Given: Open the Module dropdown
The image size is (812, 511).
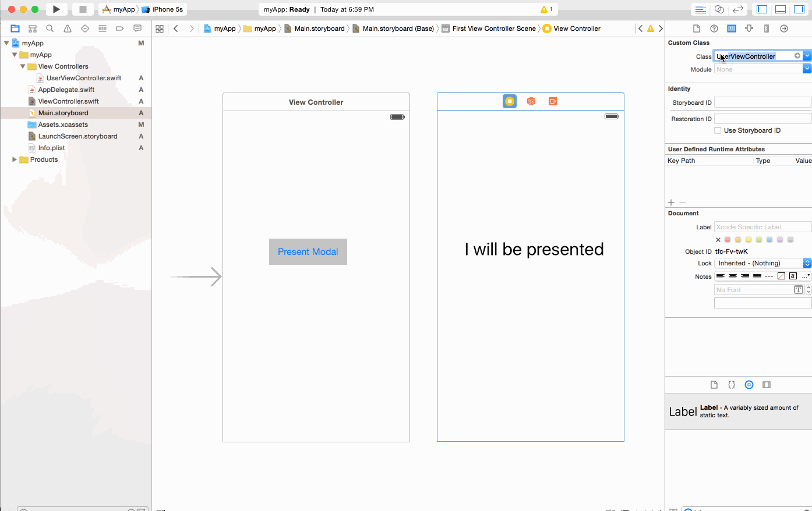Looking at the screenshot, I should click(x=807, y=69).
